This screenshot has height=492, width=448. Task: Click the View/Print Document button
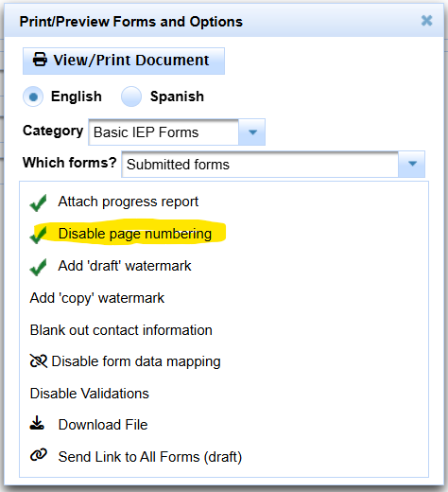pyautogui.click(x=124, y=61)
